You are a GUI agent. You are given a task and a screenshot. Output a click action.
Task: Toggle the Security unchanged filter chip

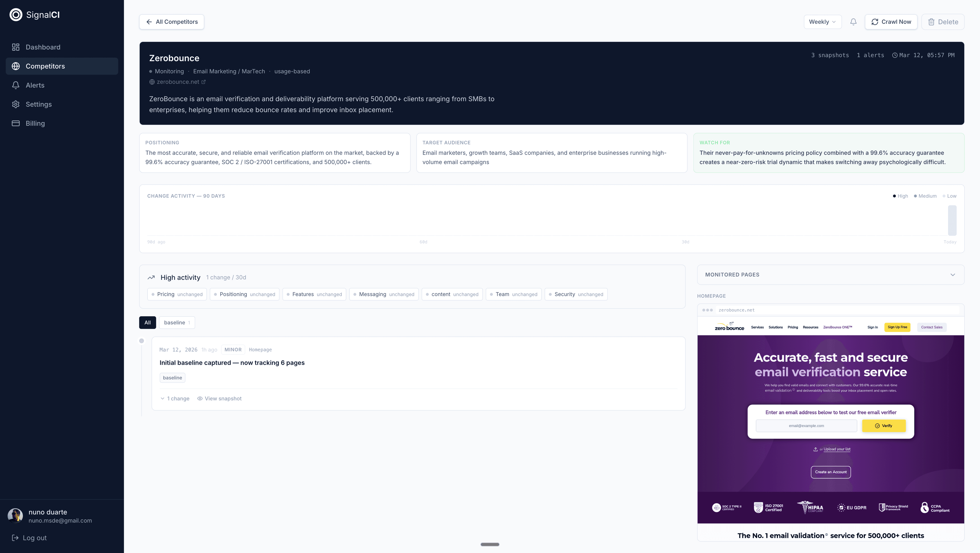[x=575, y=294]
